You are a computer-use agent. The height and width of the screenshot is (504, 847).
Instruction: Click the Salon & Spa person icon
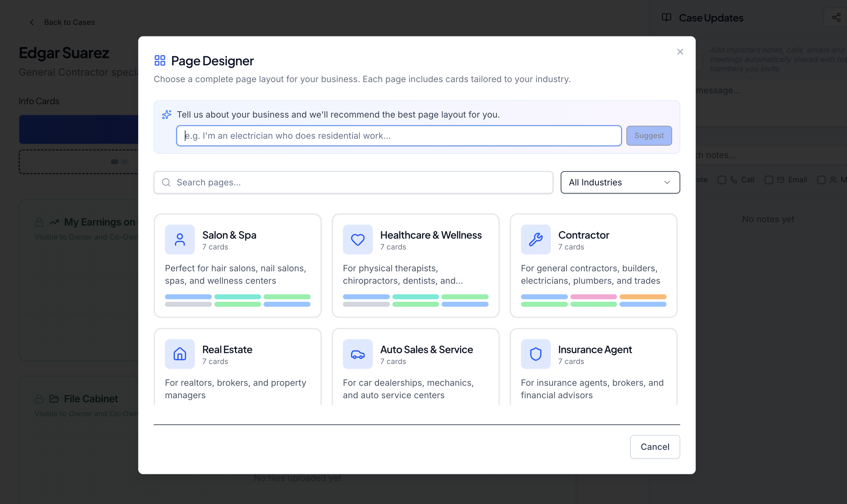tap(180, 240)
